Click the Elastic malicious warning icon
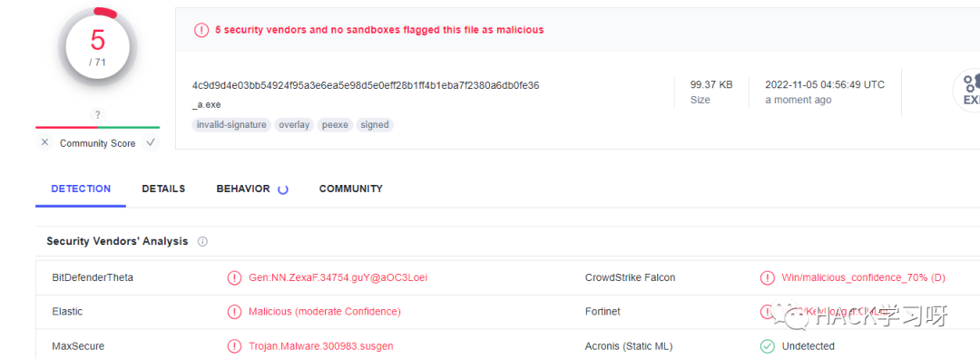 pyautogui.click(x=234, y=312)
